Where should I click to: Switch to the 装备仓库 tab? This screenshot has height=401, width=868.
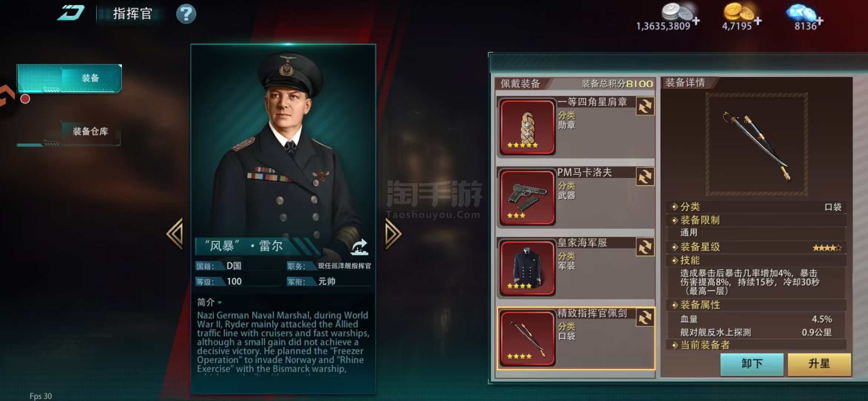point(69,132)
